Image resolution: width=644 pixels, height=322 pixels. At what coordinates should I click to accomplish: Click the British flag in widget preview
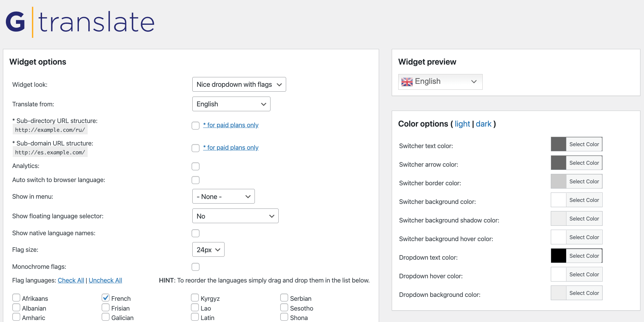point(406,82)
